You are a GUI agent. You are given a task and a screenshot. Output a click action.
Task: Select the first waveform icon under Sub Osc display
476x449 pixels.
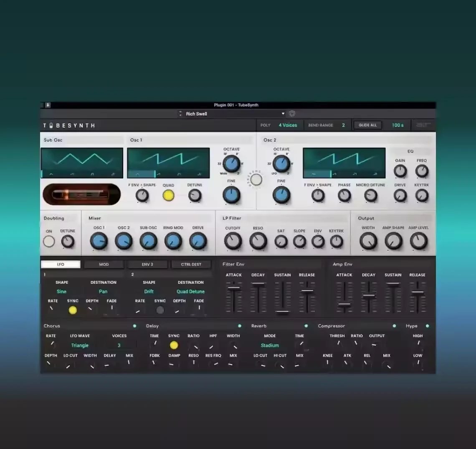tap(51, 174)
